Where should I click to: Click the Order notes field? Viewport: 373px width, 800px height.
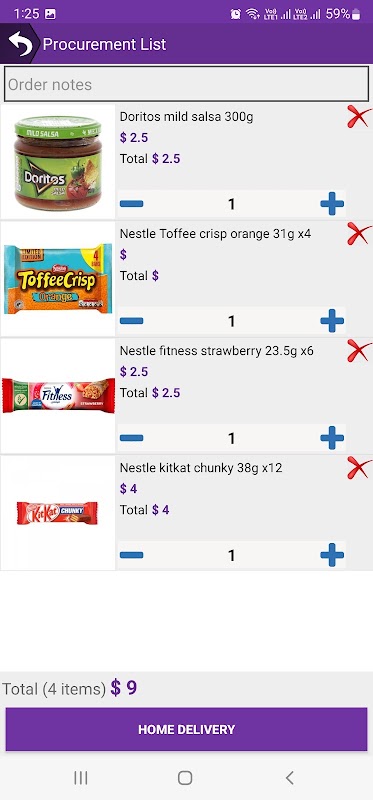tap(186, 84)
